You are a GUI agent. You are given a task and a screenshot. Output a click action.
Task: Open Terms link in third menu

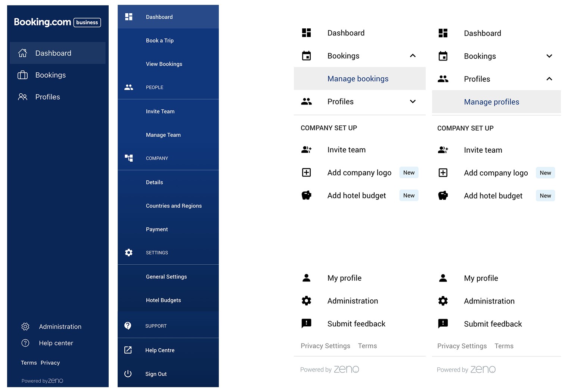(367, 346)
